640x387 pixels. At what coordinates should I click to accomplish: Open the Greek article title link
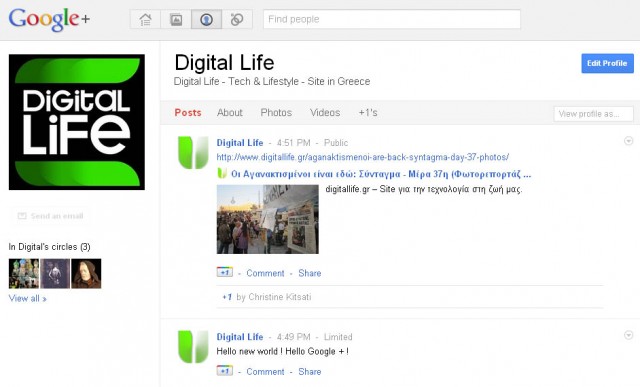click(x=381, y=174)
